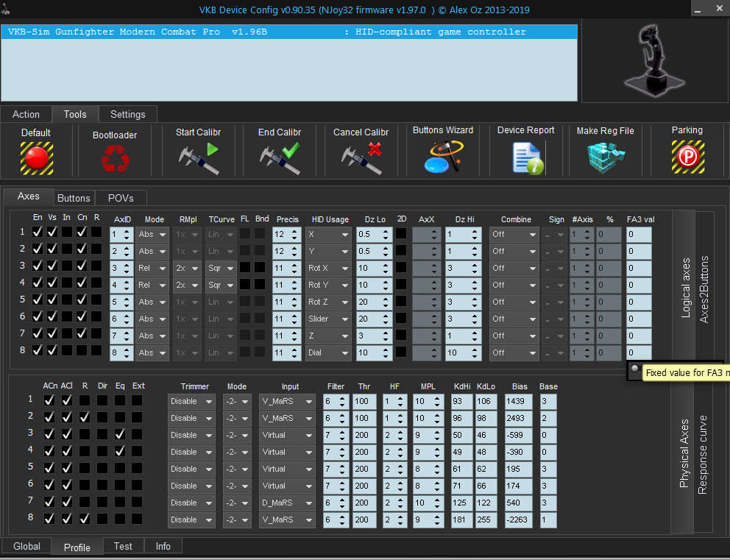The height and width of the screenshot is (560, 730).
Task: Click the Bias field showing 1439
Action: pyautogui.click(x=518, y=401)
